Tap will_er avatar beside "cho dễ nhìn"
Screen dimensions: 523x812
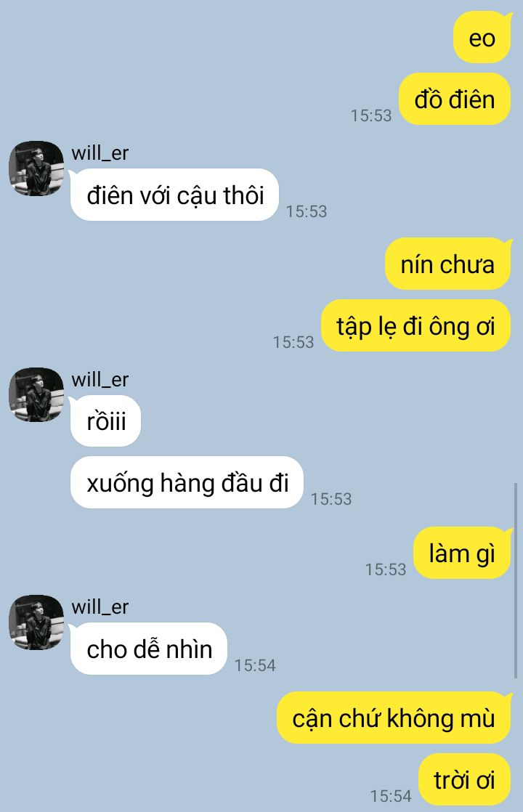(x=36, y=622)
